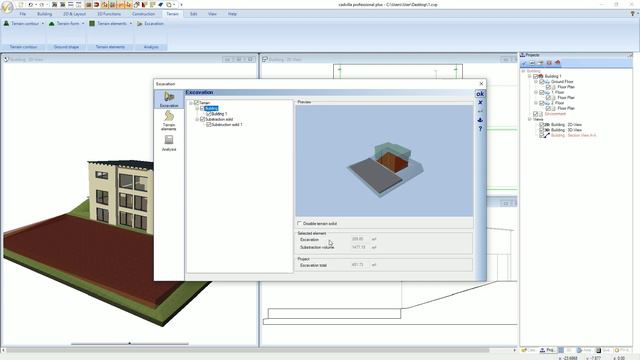The height and width of the screenshot is (360, 640).
Task: Enable the Disable terrain solid checkbox
Action: pos(299,223)
